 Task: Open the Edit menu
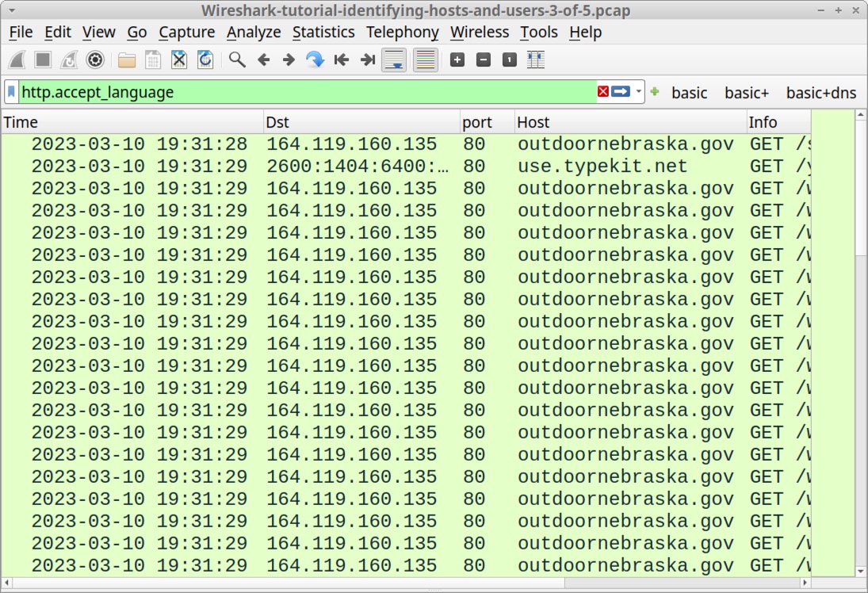tap(58, 33)
